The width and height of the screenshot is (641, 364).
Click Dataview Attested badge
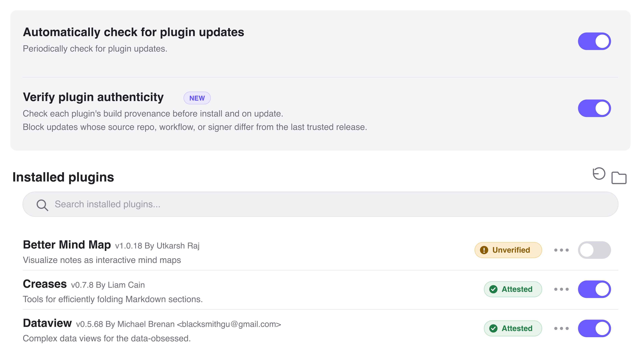pyautogui.click(x=513, y=329)
